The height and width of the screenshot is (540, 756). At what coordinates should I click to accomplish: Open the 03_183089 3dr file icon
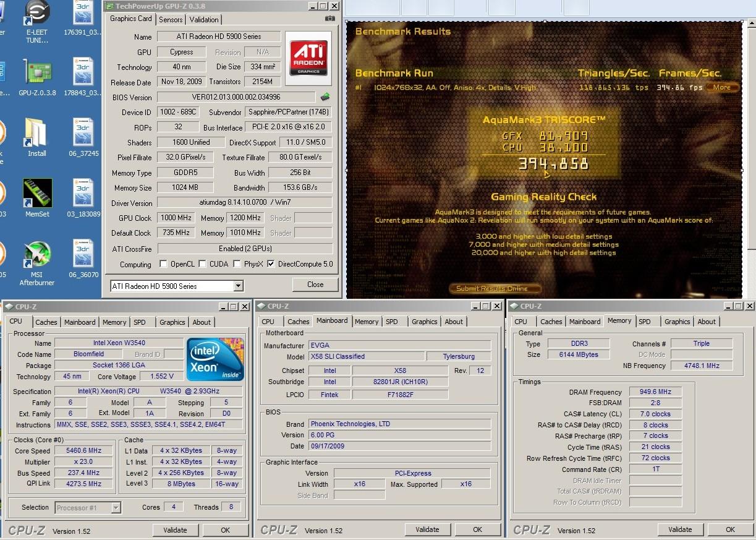pyautogui.click(x=83, y=193)
